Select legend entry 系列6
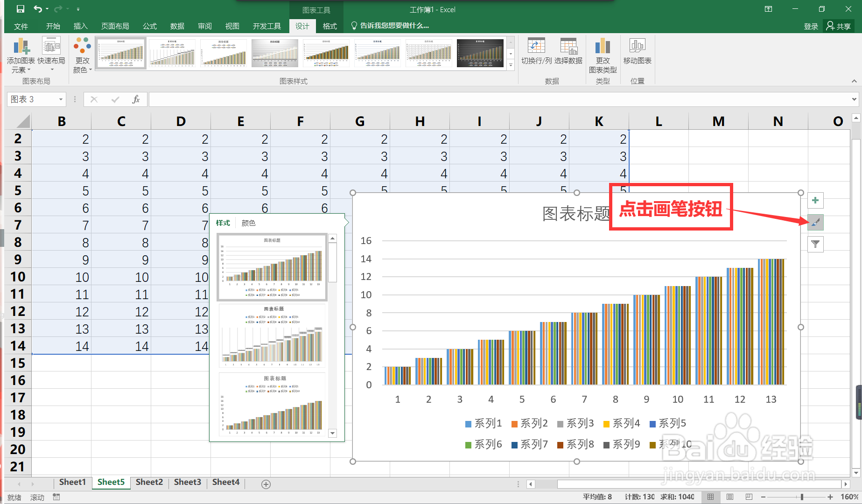The image size is (862, 504). [x=484, y=444]
